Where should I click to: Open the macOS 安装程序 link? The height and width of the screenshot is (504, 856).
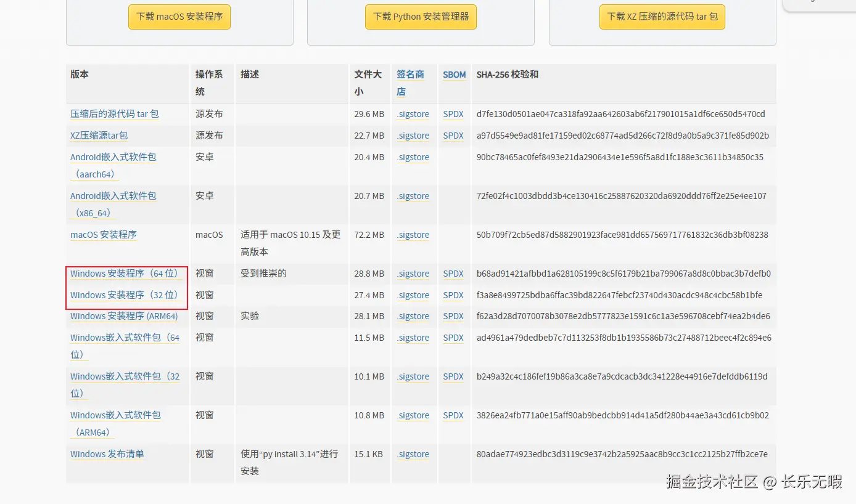104,235
